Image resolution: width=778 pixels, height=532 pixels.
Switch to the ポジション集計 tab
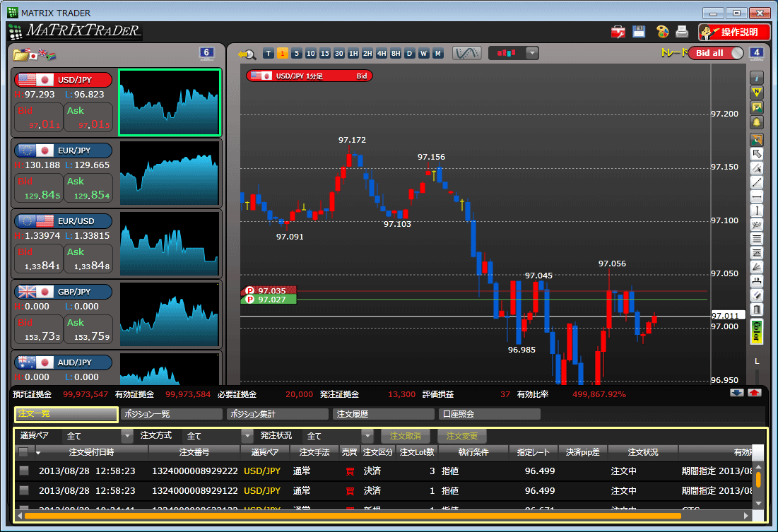278,414
